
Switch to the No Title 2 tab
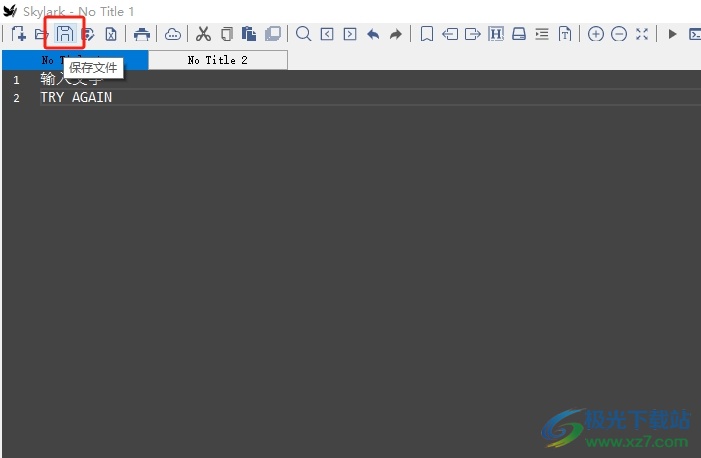(x=218, y=60)
